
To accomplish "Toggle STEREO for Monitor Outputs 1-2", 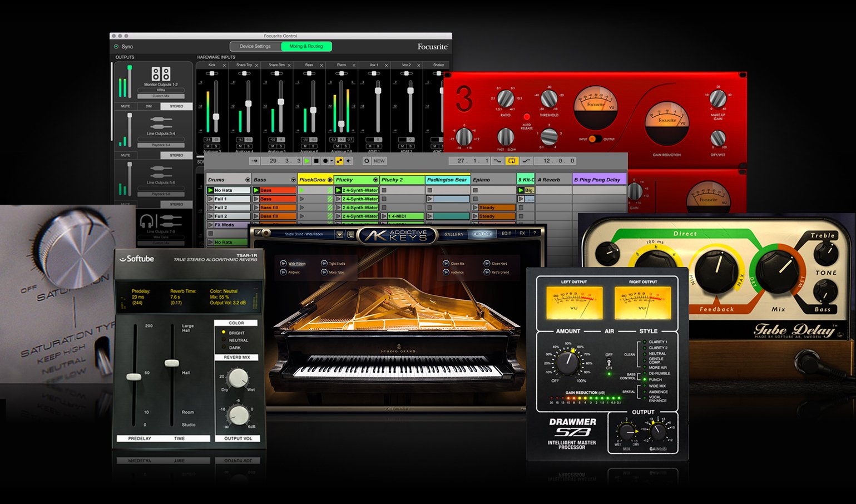I will (x=176, y=106).
